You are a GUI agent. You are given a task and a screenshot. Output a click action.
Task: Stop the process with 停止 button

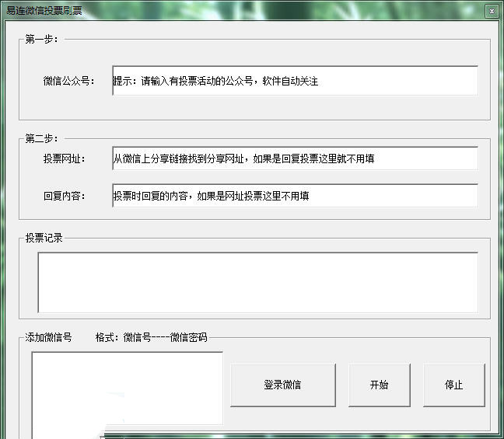coord(454,385)
